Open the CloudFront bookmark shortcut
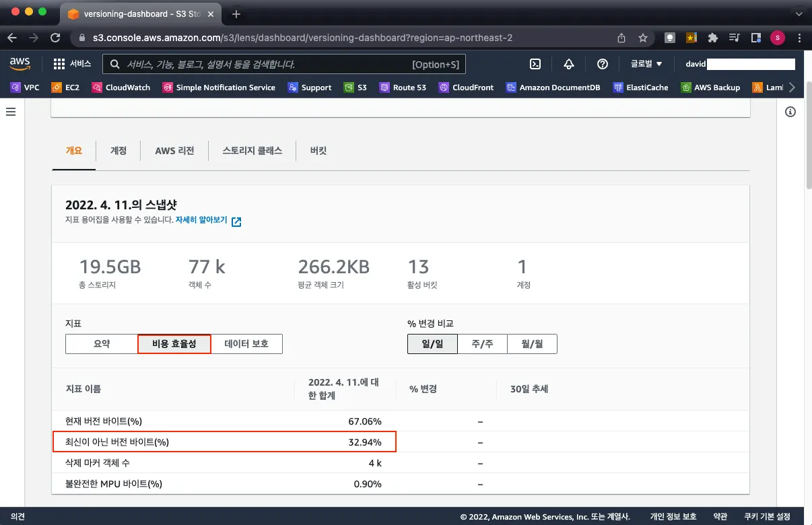812x525 pixels. (466, 87)
